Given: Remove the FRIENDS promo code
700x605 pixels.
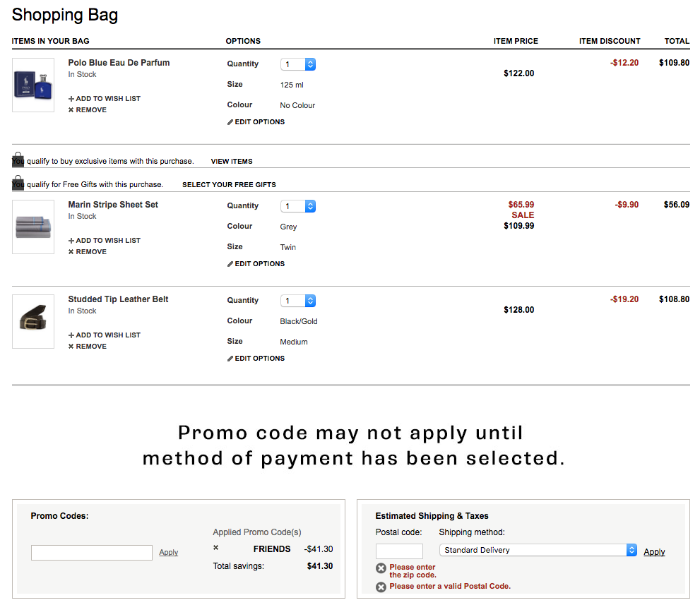Looking at the screenshot, I should click(x=215, y=547).
